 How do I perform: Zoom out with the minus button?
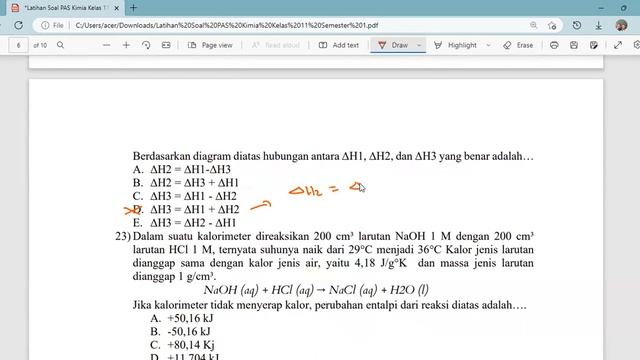[107, 45]
